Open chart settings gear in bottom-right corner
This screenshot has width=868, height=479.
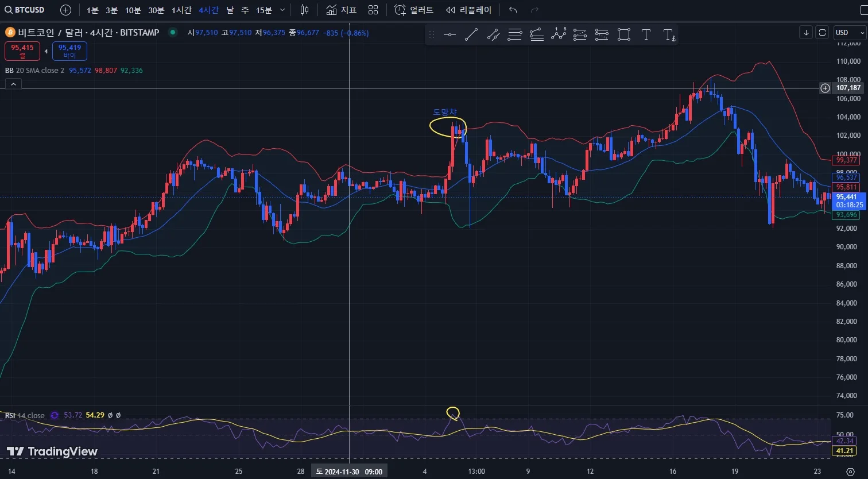click(x=851, y=472)
